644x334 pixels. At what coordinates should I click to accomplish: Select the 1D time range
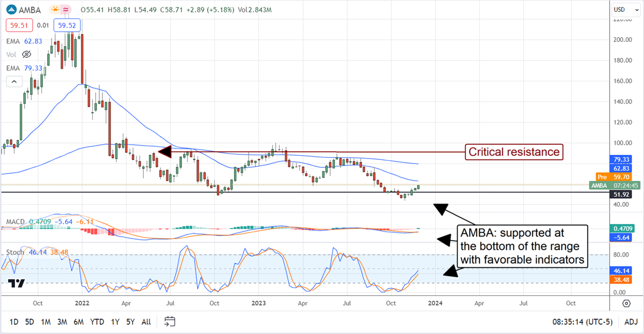pyautogui.click(x=14, y=322)
